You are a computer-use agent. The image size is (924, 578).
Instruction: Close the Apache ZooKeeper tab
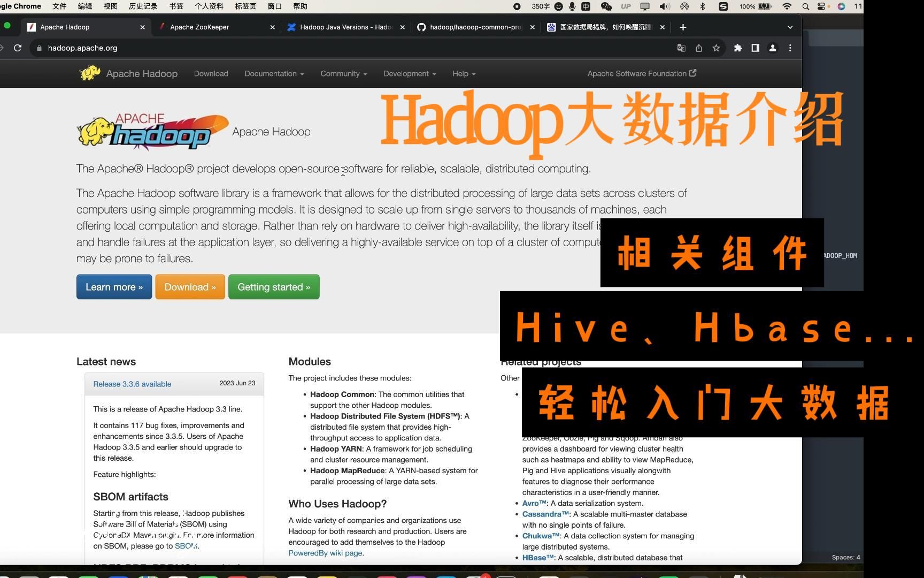click(x=272, y=27)
